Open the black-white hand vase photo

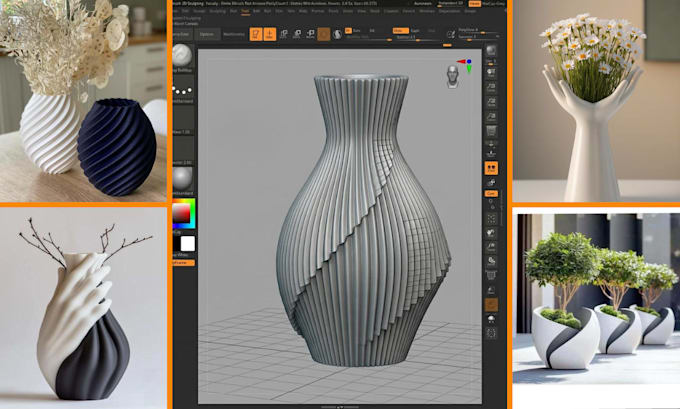83,308
